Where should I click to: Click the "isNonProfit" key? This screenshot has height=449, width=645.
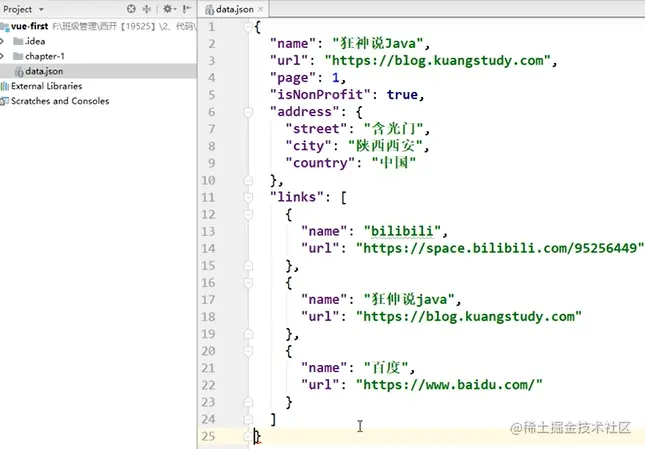point(320,95)
